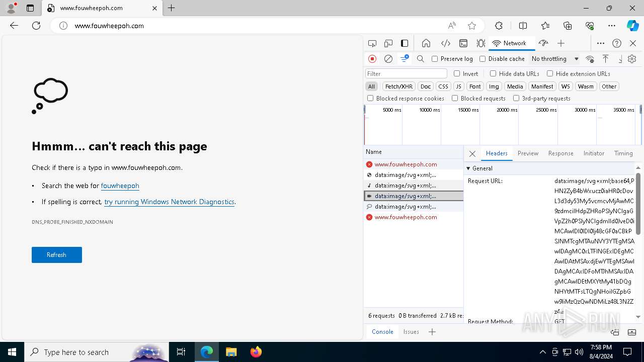The height and width of the screenshot is (362, 644).
Task: Open the Performance gauge tool icon
Action: click(543, 43)
